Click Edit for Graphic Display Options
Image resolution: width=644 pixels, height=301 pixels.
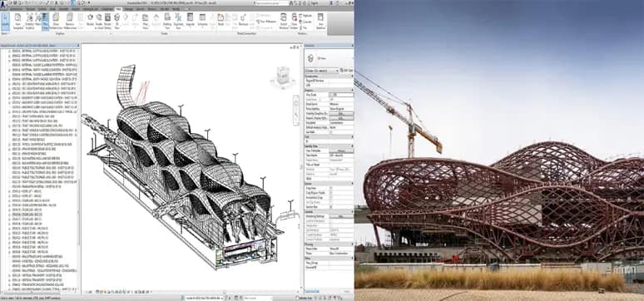[340, 118]
